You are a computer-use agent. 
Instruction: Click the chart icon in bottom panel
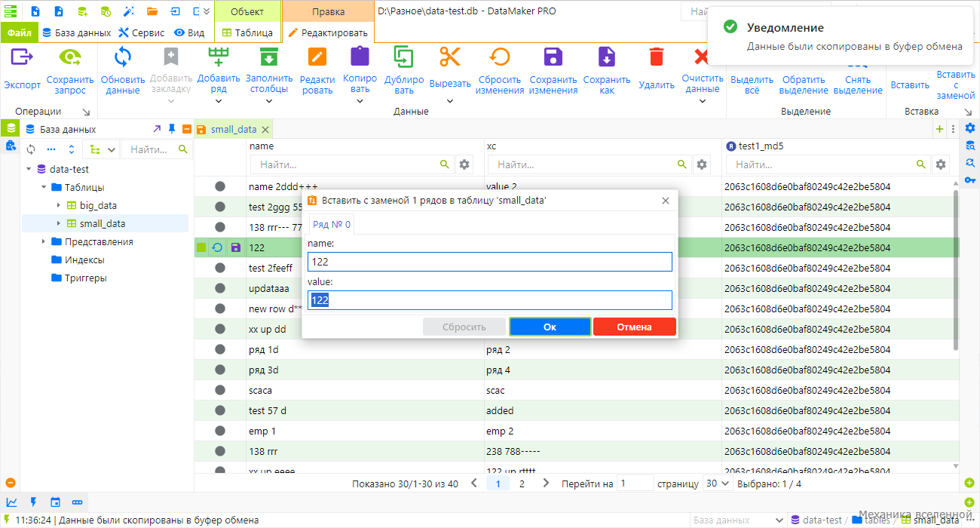pos(11,502)
